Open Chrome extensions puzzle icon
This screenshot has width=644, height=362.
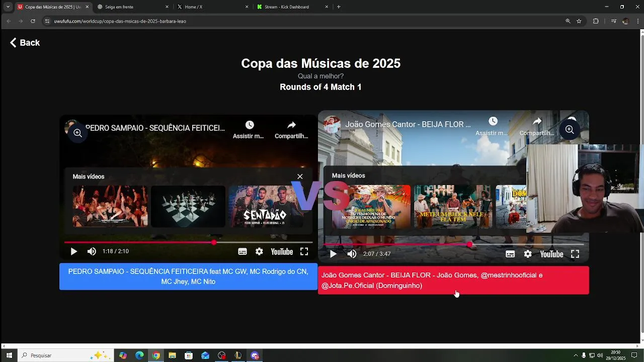(596, 21)
